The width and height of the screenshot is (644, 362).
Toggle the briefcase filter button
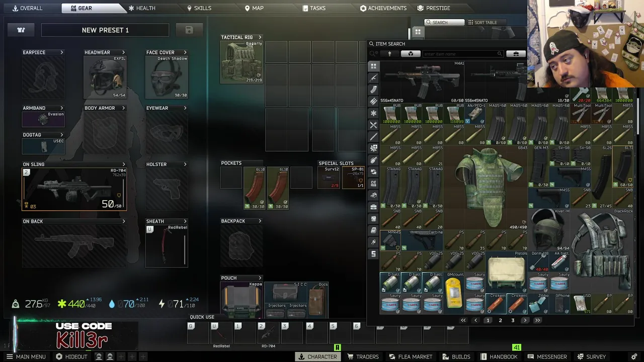pyautogui.click(x=516, y=54)
